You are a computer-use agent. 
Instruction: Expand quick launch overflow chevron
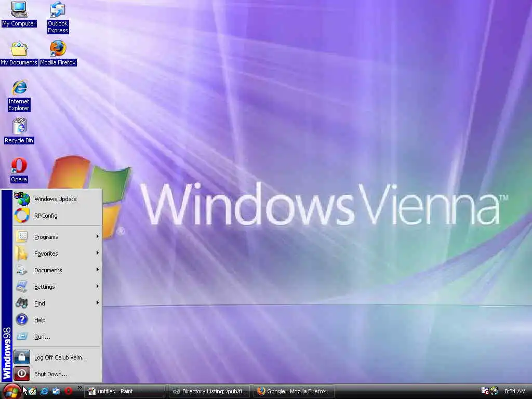coord(79,388)
